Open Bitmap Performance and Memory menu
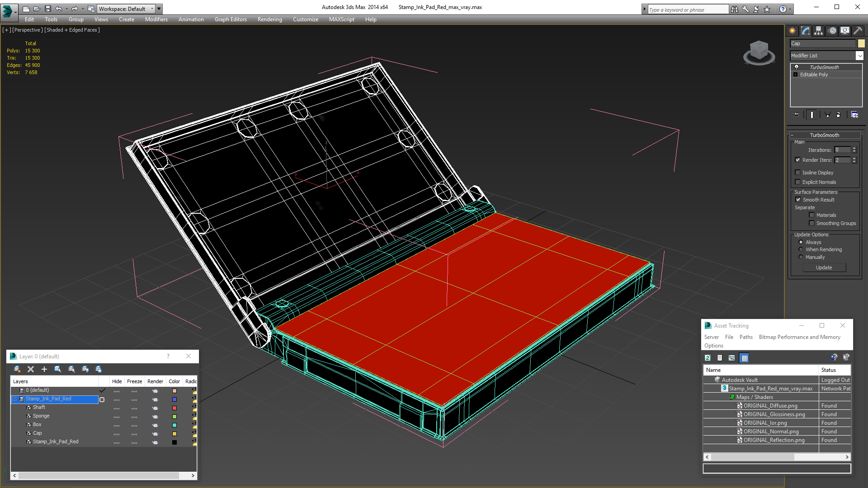Screen dimensions: 868x488 coord(799,337)
